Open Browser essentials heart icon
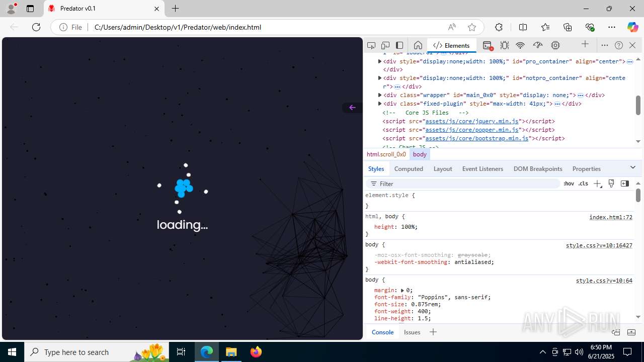644x362 pixels. point(590,27)
